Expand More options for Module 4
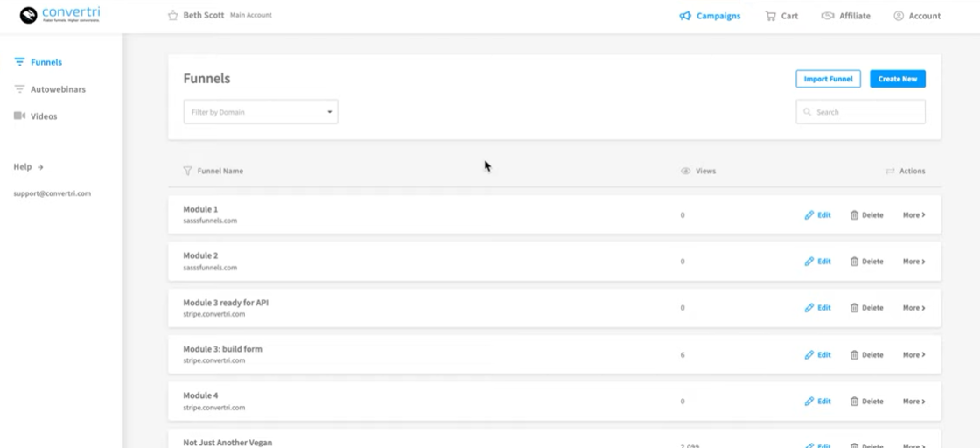980x448 pixels. click(913, 402)
